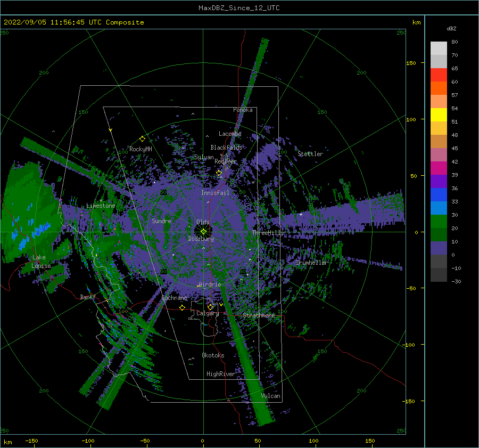Click the Blackfalds city label
The image size is (479, 448).
point(226,148)
